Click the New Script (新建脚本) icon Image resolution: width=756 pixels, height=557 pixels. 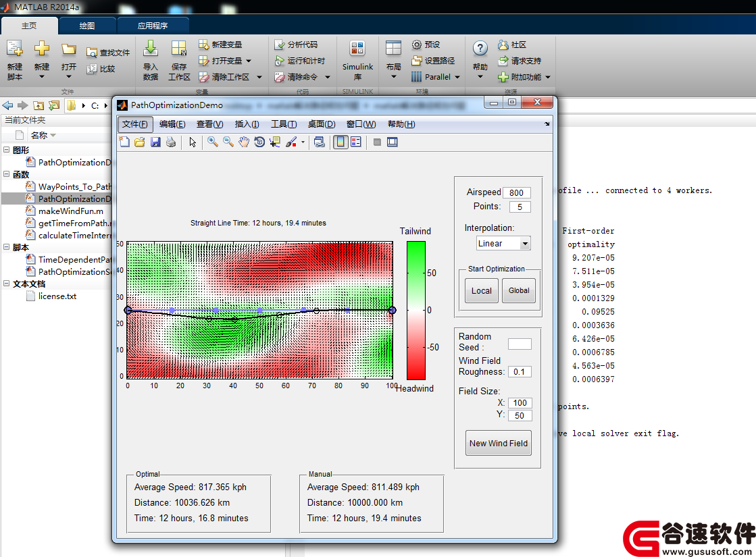[14, 48]
